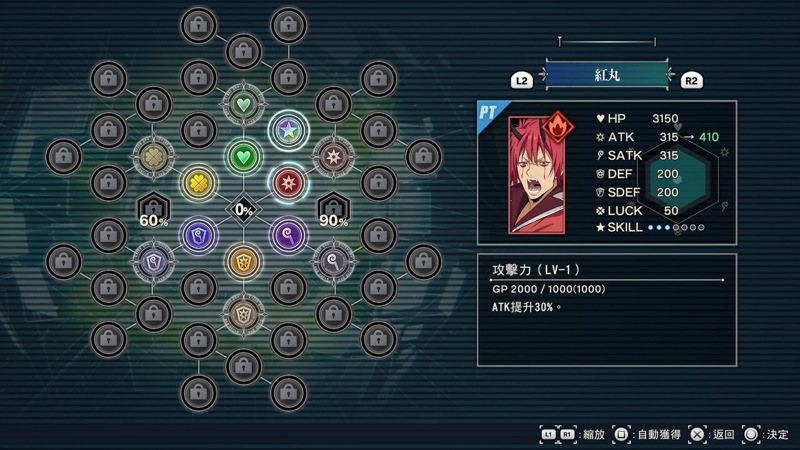Pick the purple staff magic attack node
800x450 pixels.
[288, 235]
